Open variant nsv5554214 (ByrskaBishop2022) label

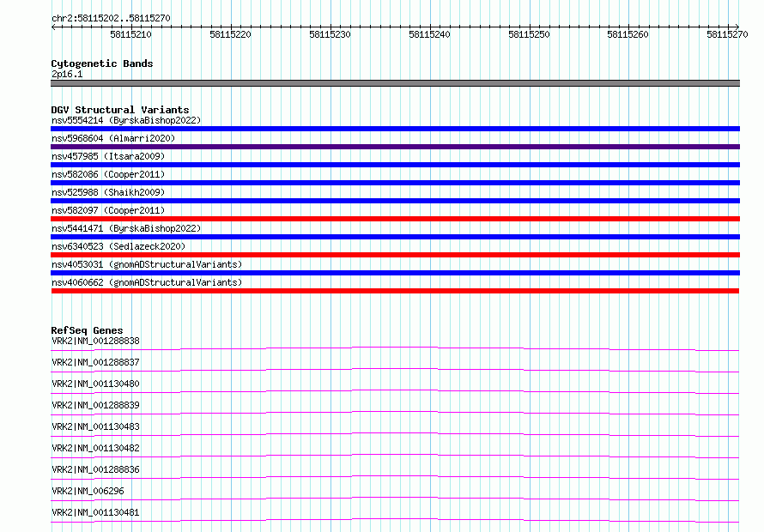click(126, 120)
